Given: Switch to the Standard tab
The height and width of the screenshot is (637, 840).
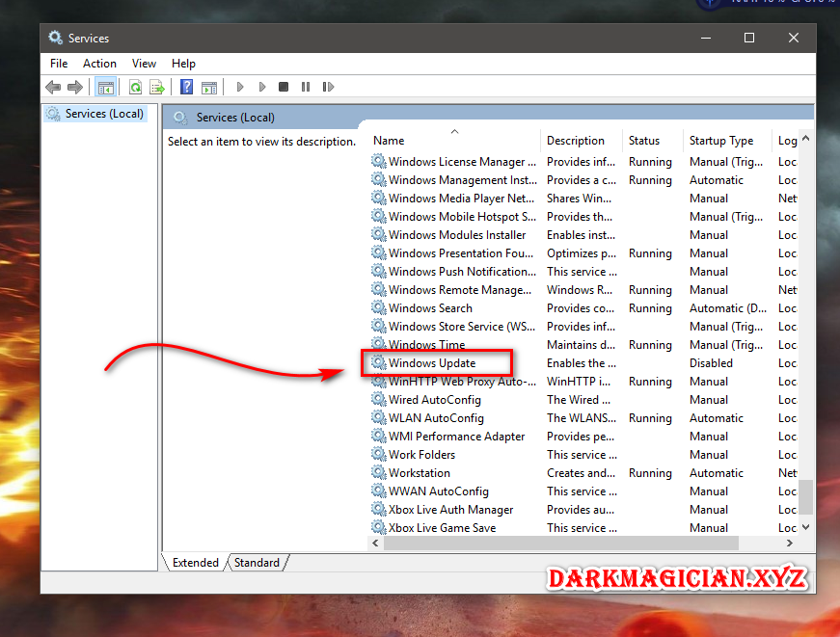Looking at the screenshot, I should pos(257,563).
